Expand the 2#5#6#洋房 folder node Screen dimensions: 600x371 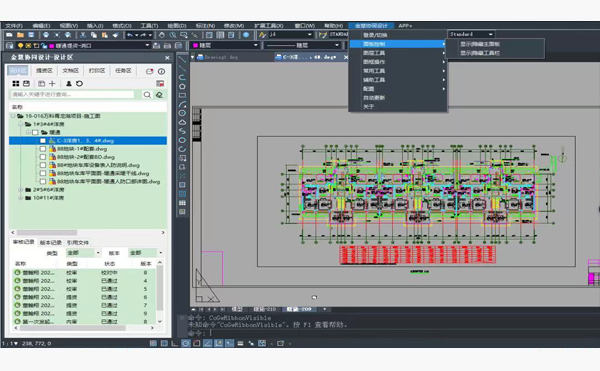(x=21, y=190)
